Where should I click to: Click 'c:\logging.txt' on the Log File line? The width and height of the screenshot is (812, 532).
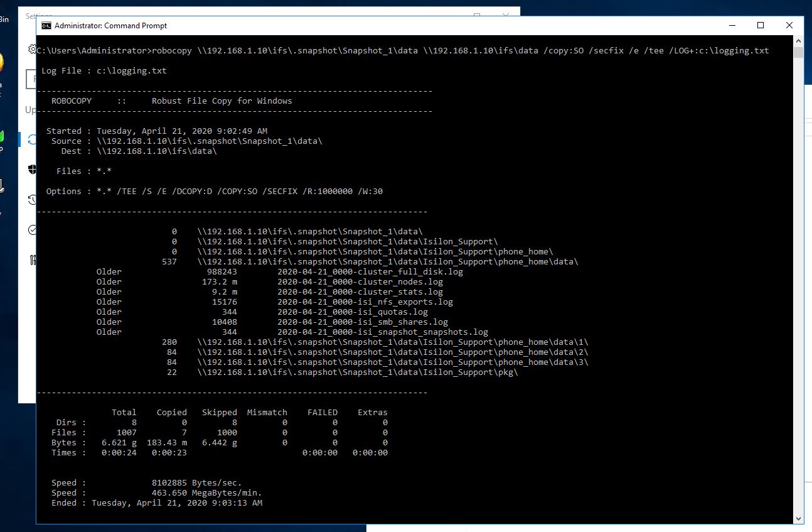(132, 70)
